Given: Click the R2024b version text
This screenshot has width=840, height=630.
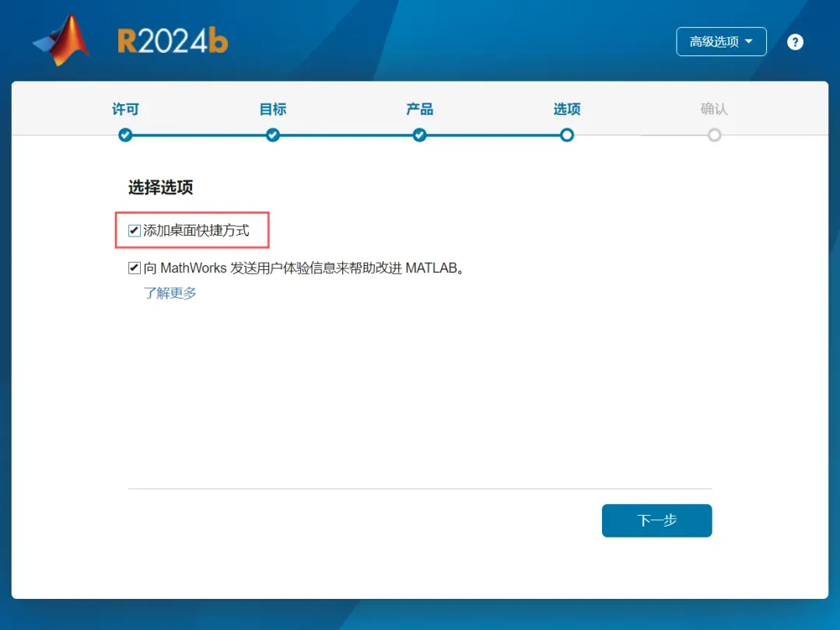Looking at the screenshot, I should pos(173,41).
